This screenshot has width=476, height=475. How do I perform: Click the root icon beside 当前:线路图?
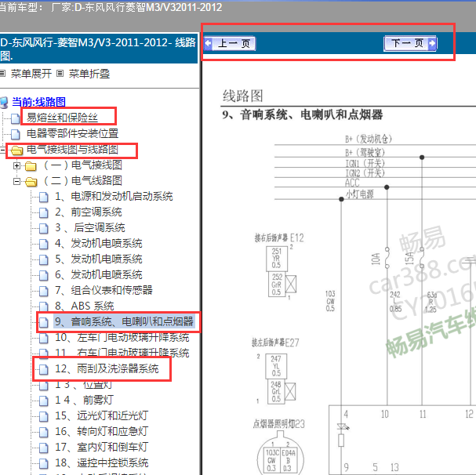4,103
